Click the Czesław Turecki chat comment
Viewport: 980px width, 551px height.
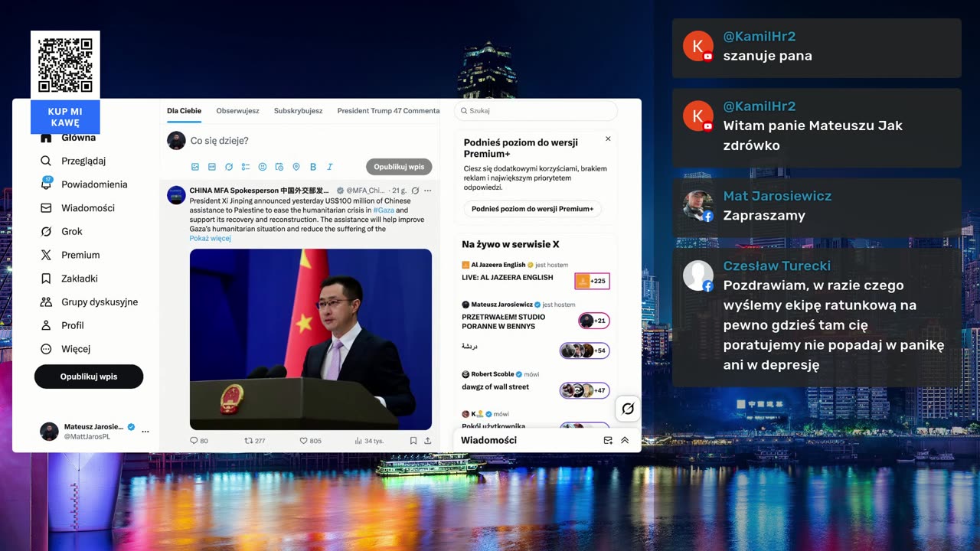click(817, 316)
